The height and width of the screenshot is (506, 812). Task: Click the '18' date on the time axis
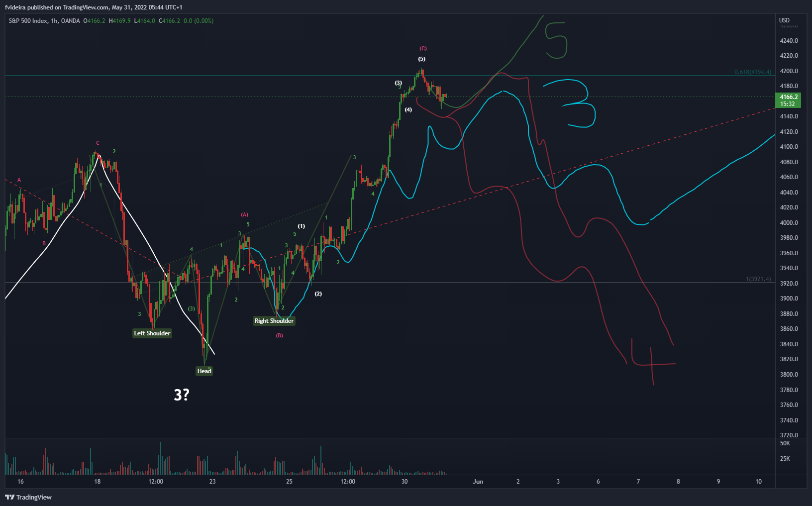click(98, 482)
